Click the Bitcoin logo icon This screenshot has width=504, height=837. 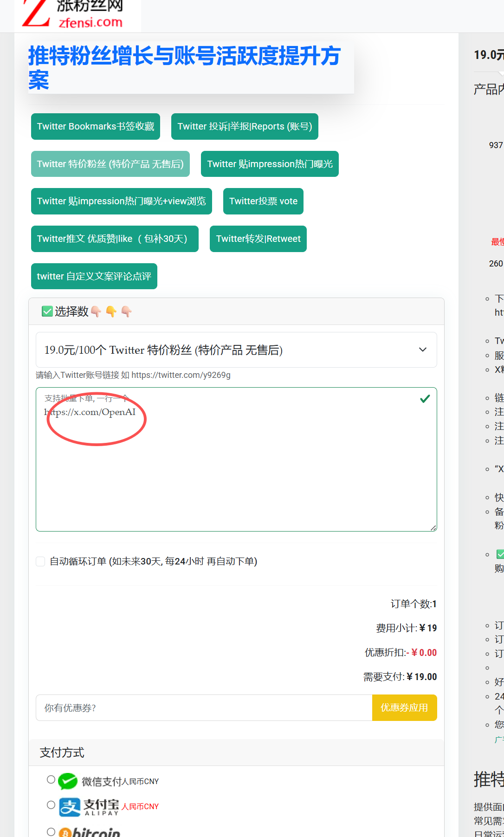[x=66, y=832]
